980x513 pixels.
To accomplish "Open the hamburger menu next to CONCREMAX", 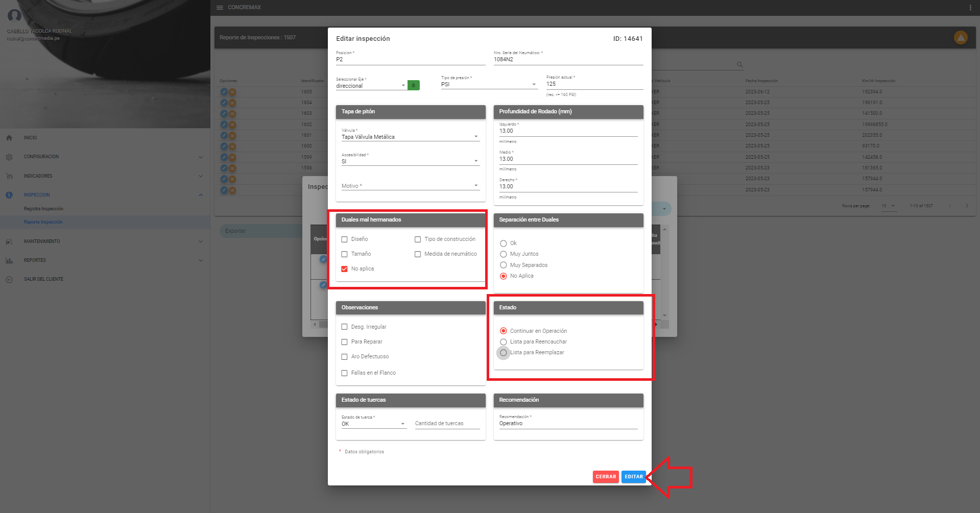I will click(x=220, y=8).
